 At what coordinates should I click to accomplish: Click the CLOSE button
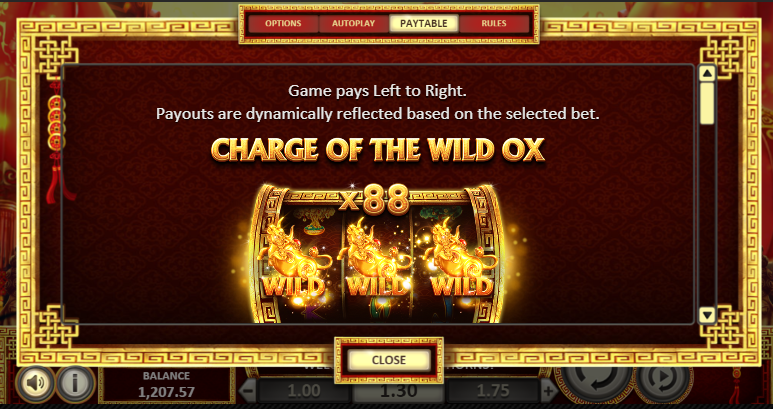(x=389, y=360)
